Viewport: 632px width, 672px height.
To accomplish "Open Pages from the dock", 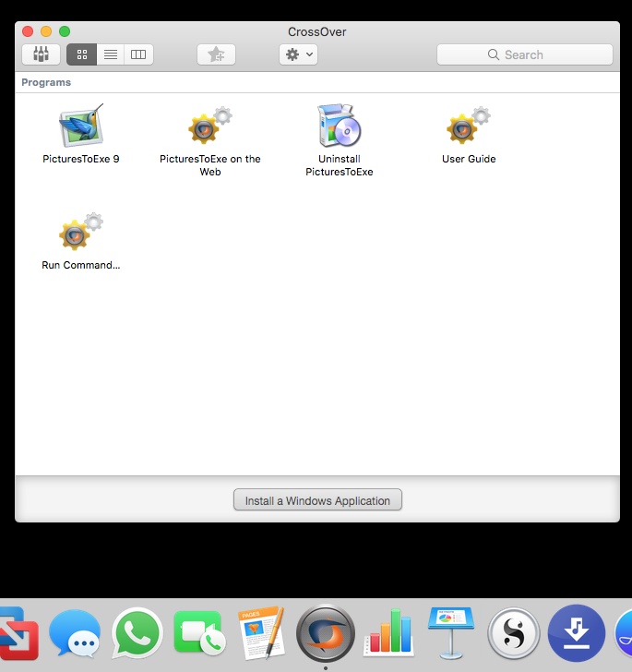I will click(x=261, y=634).
